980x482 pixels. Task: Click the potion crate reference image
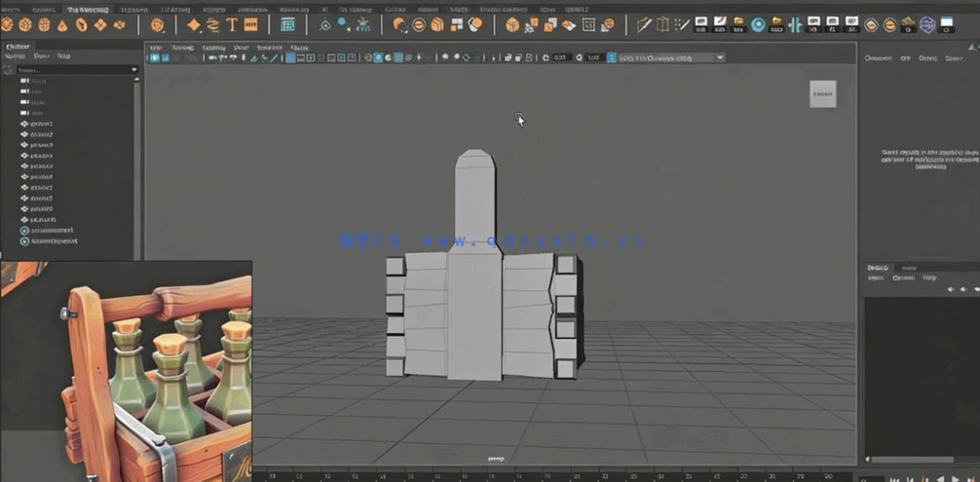(x=126, y=370)
